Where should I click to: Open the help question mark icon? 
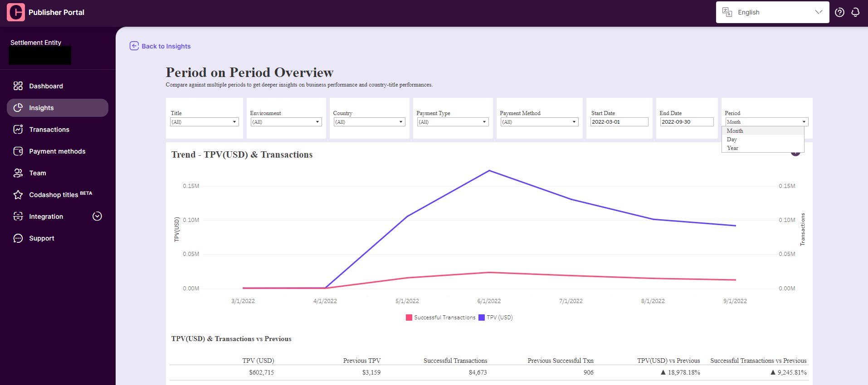coord(839,12)
